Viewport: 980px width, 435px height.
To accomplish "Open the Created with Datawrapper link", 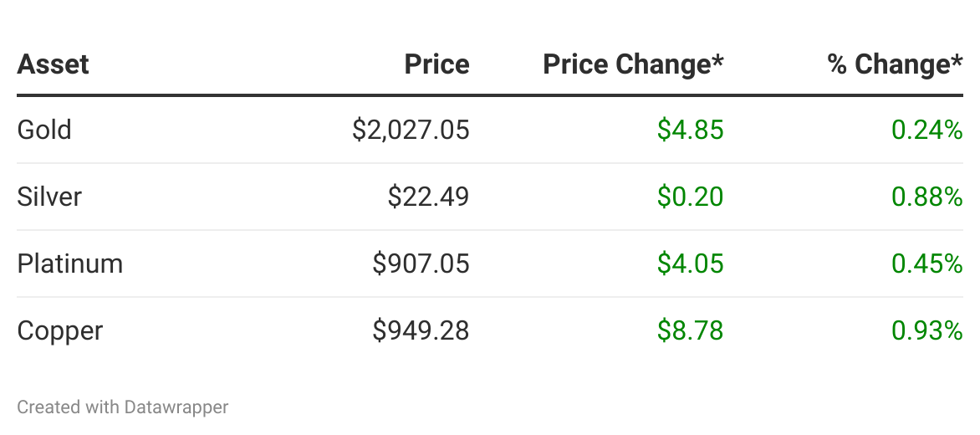I will point(123,407).
